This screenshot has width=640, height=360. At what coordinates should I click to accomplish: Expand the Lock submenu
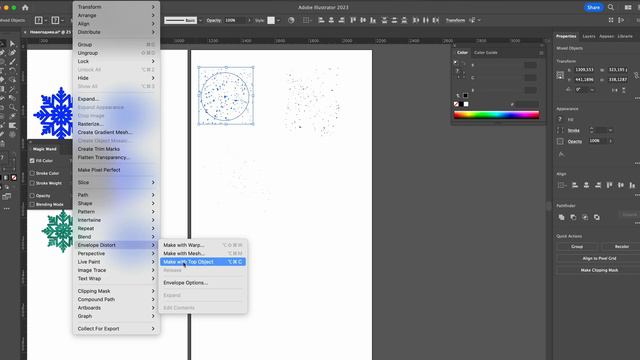[116, 61]
